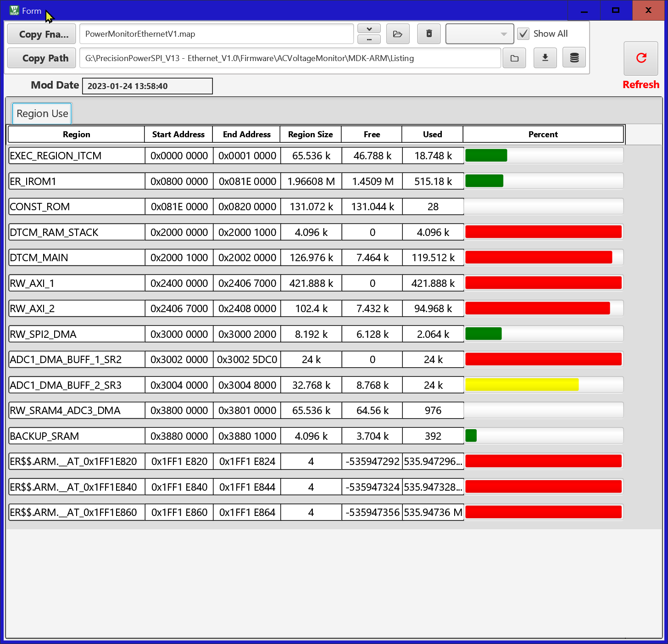The width and height of the screenshot is (668, 644).
Task: Click end address 0x081E 0000
Action: coord(247,181)
